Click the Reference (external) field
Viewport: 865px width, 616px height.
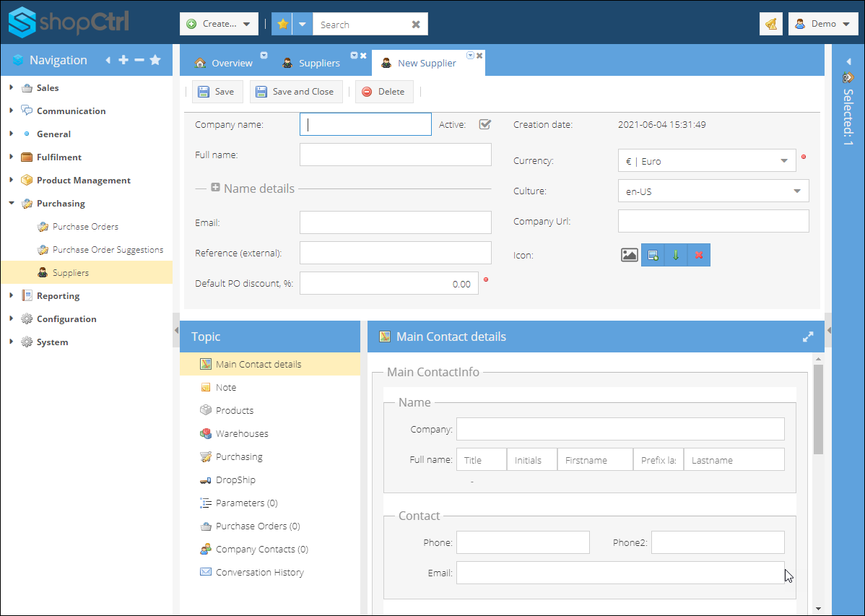396,253
